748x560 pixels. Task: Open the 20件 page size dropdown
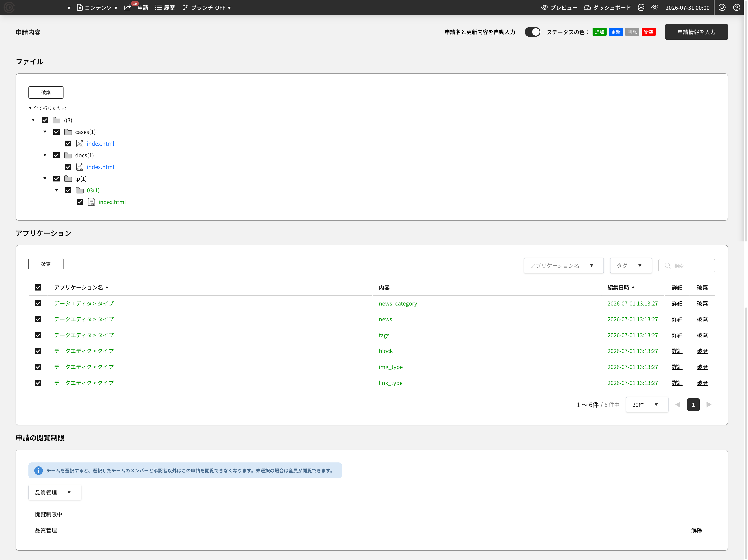point(647,405)
